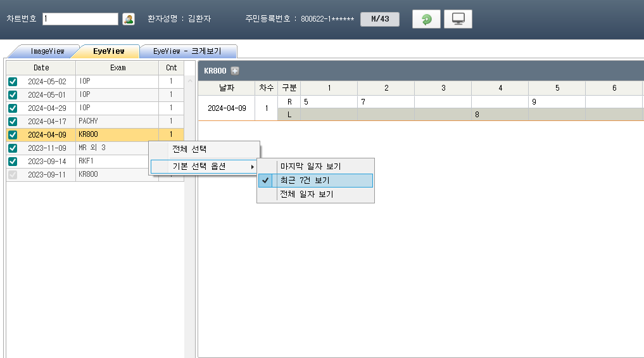Click the monitor display icon button
Viewport: 644px width, 358px height.
[458, 19]
